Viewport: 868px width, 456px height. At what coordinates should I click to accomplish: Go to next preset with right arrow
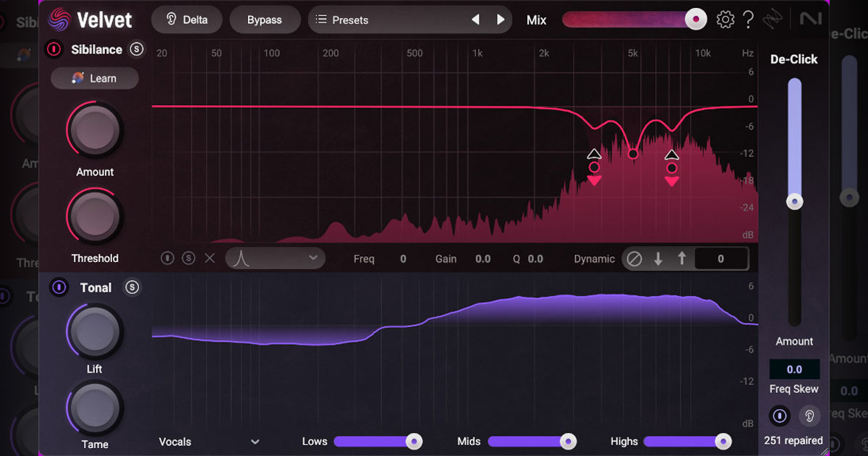pyautogui.click(x=501, y=20)
